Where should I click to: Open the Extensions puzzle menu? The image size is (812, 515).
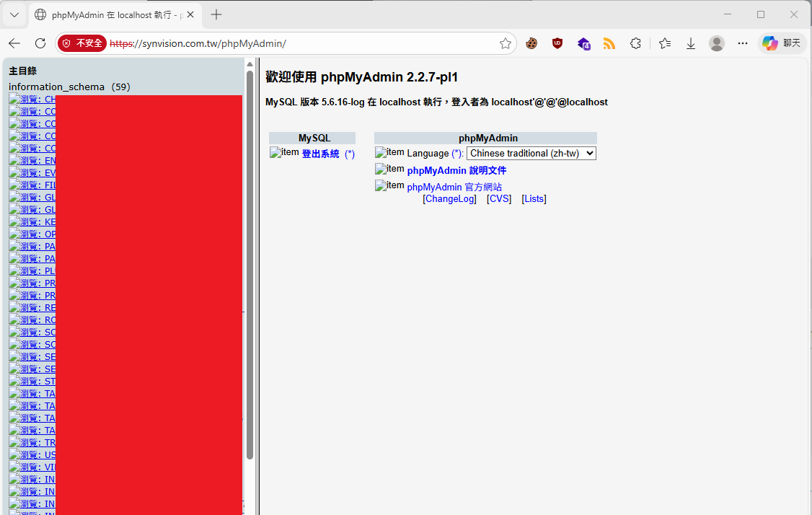pos(635,43)
